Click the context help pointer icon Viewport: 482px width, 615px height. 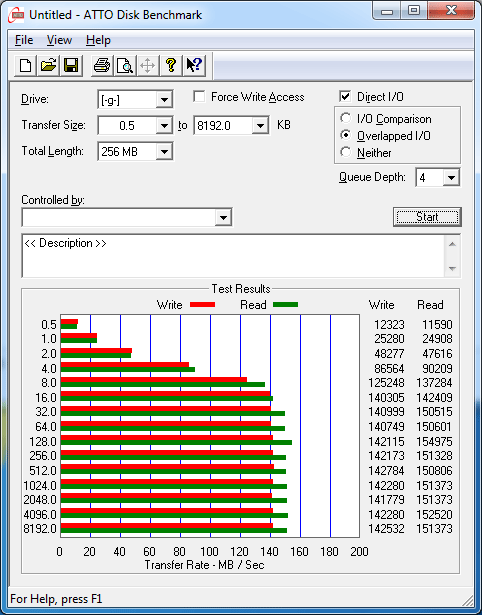[x=194, y=65]
